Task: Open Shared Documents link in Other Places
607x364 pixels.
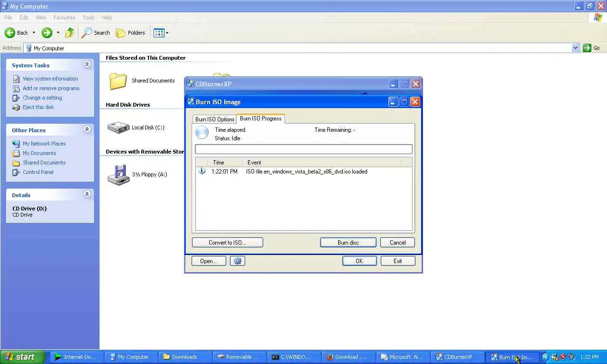Action: [44, 163]
